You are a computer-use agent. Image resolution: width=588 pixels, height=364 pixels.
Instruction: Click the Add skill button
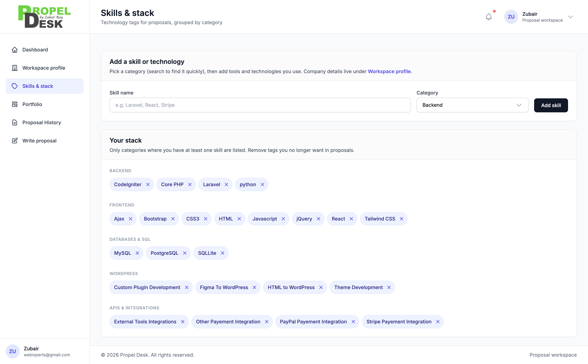pyautogui.click(x=551, y=105)
